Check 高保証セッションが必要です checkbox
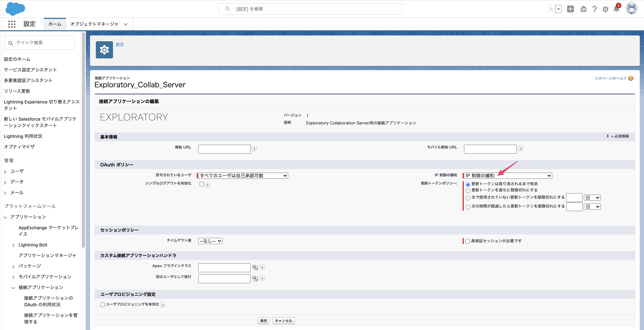This screenshot has width=644, height=330. click(467, 241)
